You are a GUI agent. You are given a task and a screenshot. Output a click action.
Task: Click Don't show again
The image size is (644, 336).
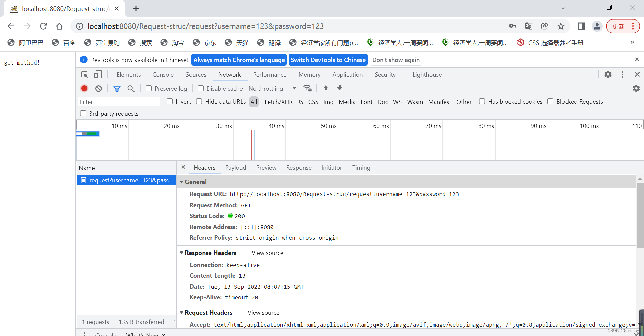[x=396, y=60]
